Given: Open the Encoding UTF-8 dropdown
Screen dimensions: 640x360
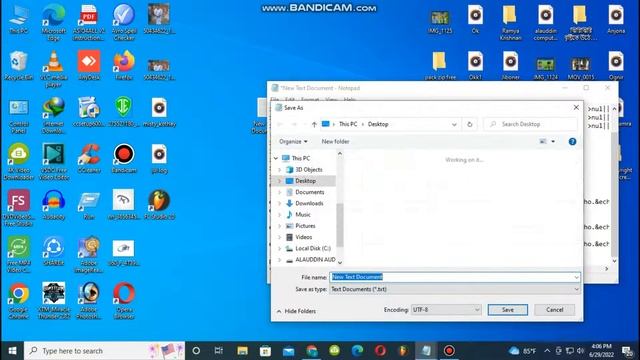Looking at the screenshot, I should pos(446,310).
